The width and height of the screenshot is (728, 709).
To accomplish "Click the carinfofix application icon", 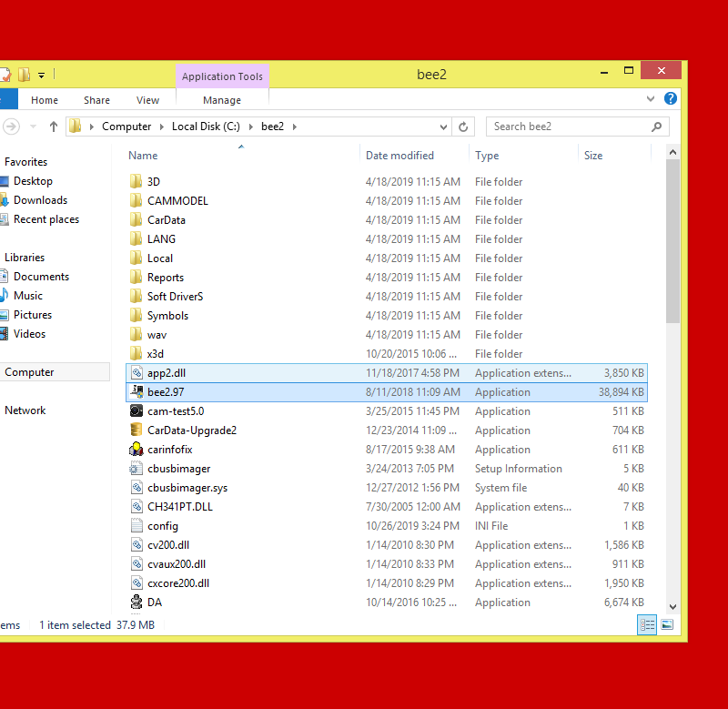I will click(136, 450).
